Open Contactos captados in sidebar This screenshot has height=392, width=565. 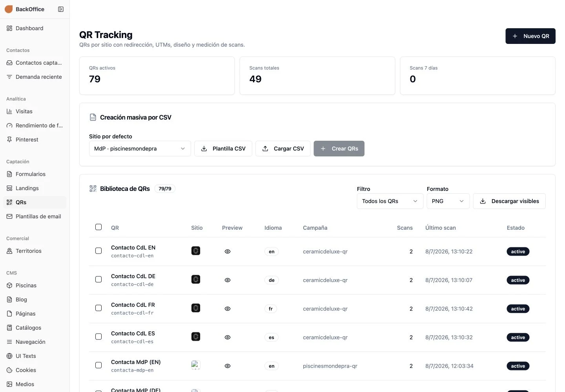tap(35, 63)
